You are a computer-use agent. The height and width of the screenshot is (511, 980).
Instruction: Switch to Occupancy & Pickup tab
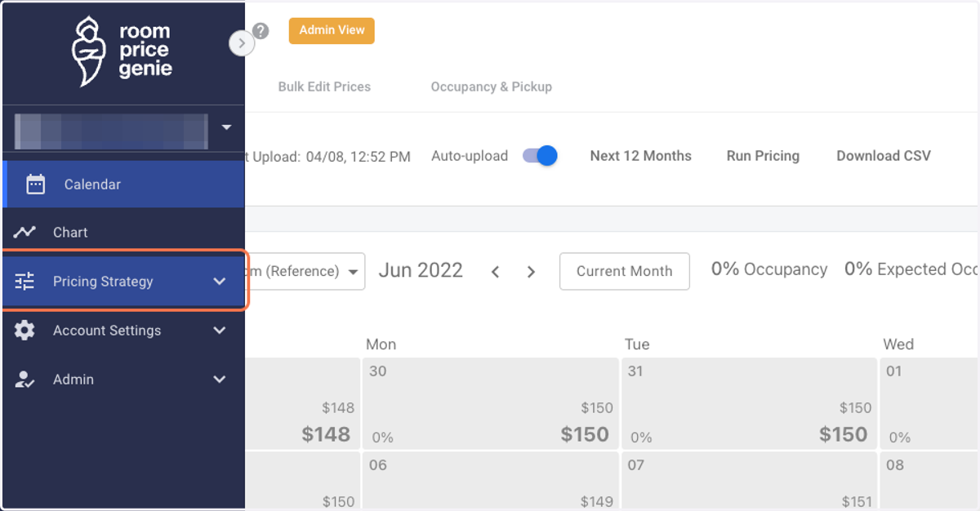click(x=492, y=87)
